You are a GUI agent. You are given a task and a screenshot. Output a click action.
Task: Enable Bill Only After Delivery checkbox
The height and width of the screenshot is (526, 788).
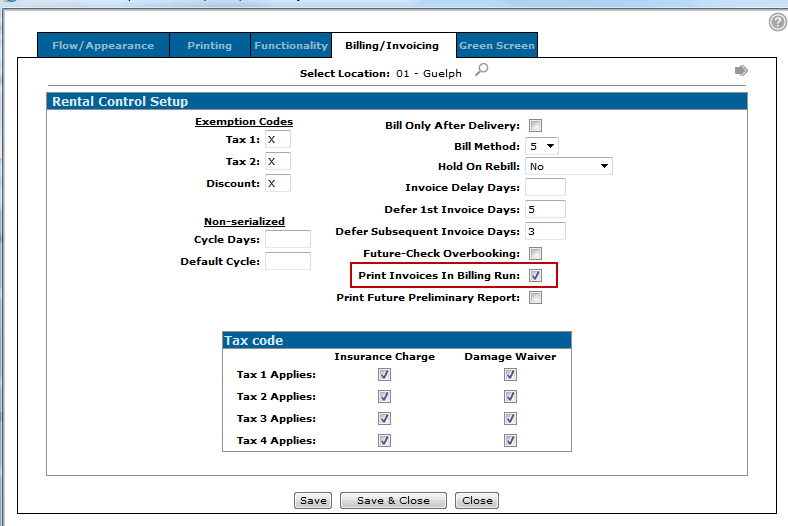point(535,126)
